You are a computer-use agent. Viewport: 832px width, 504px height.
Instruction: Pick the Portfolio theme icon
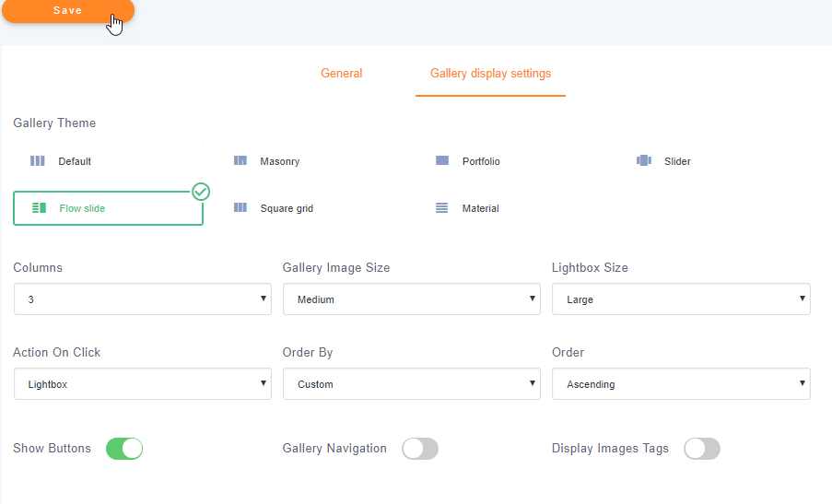pos(442,161)
